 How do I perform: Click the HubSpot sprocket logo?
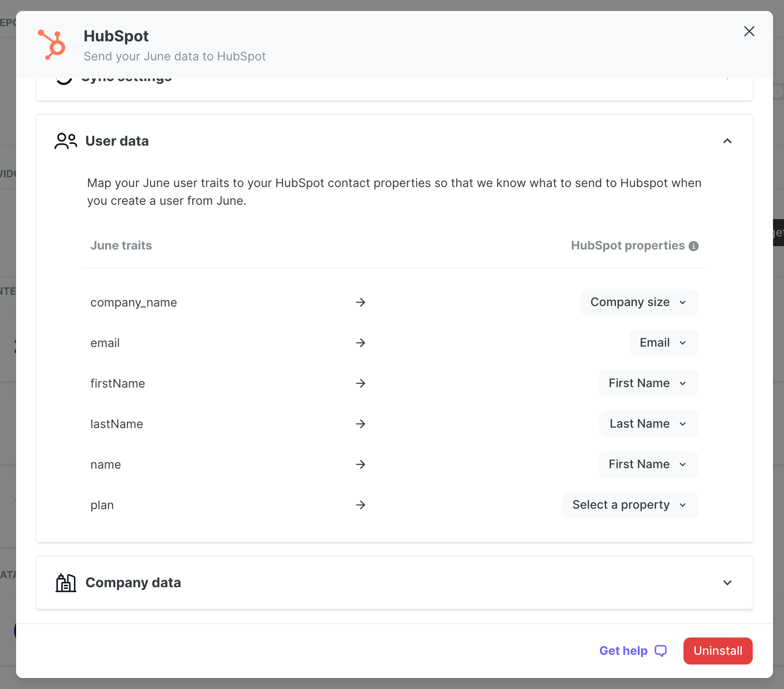click(52, 45)
